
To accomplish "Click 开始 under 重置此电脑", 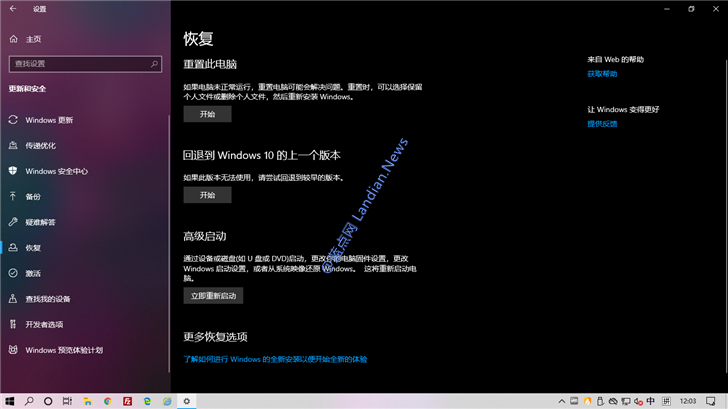I will tap(207, 114).
